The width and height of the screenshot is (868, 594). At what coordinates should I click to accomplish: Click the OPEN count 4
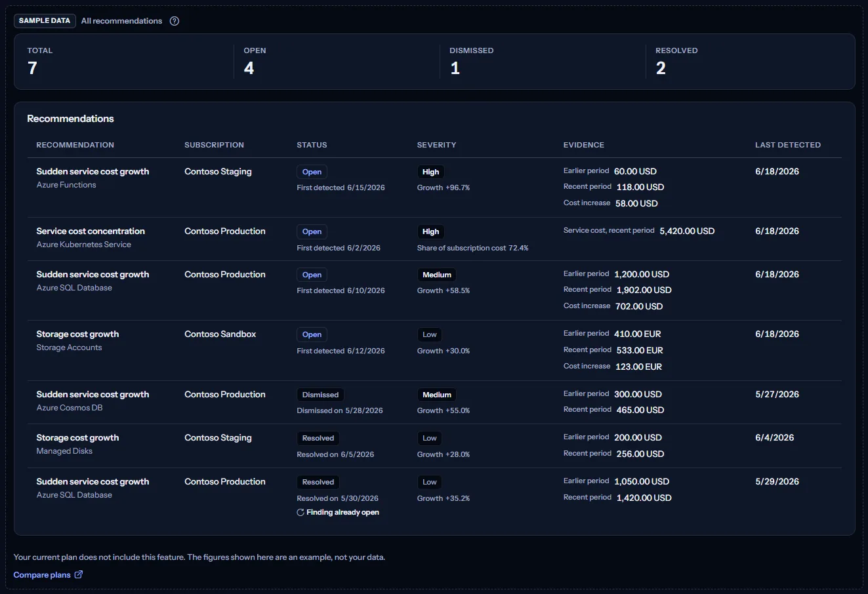pyautogui.click(x=249, y=68)
